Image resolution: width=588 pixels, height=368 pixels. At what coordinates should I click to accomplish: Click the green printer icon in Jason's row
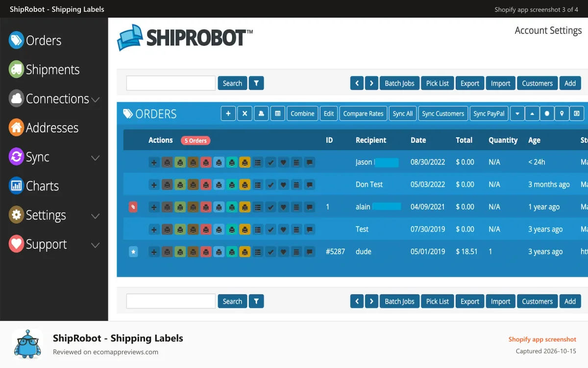pos(180,162)
